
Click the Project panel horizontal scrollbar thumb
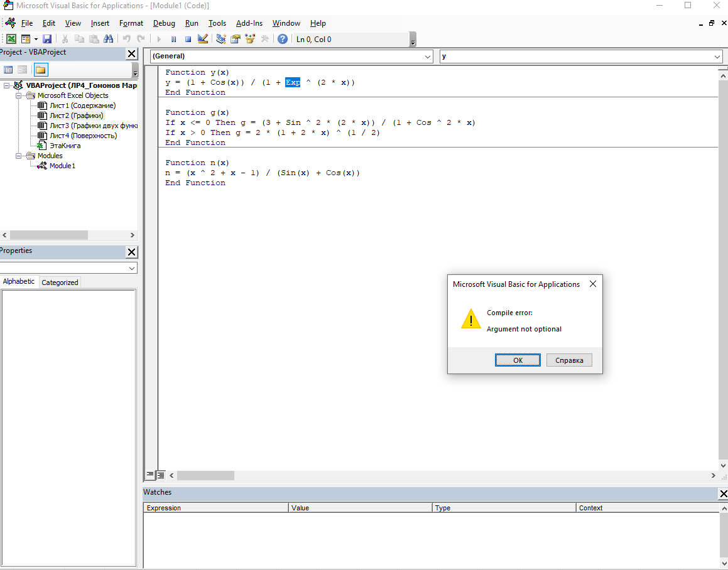[x=49, y=235]
